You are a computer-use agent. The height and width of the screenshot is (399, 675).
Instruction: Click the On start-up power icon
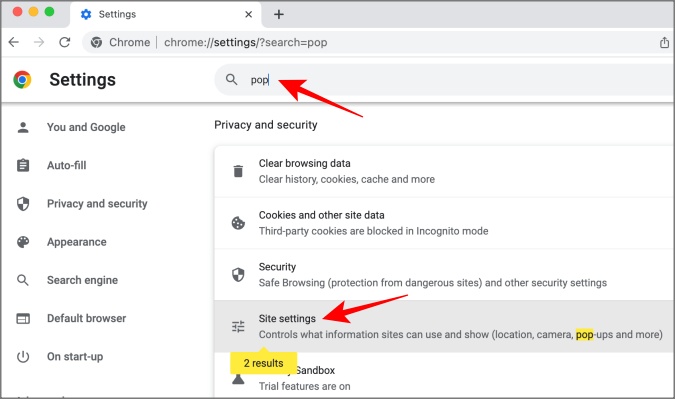pyautogui.click(x=23, y=357)
